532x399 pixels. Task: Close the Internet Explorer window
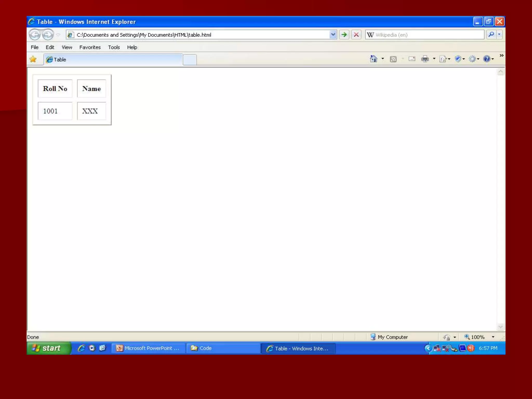coord(499,22)
